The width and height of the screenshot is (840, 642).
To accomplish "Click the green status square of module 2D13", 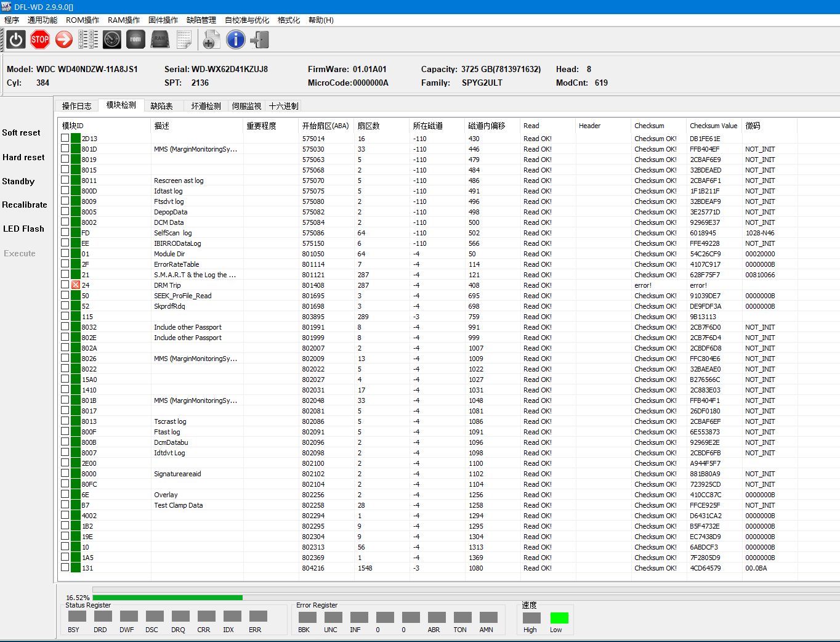I will click(x=76, y=139).
